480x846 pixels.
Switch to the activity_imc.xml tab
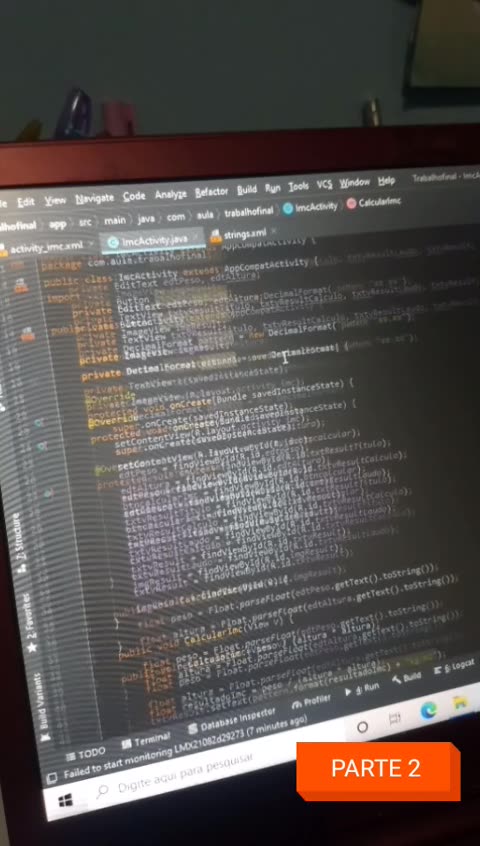[x=41, y=247]
